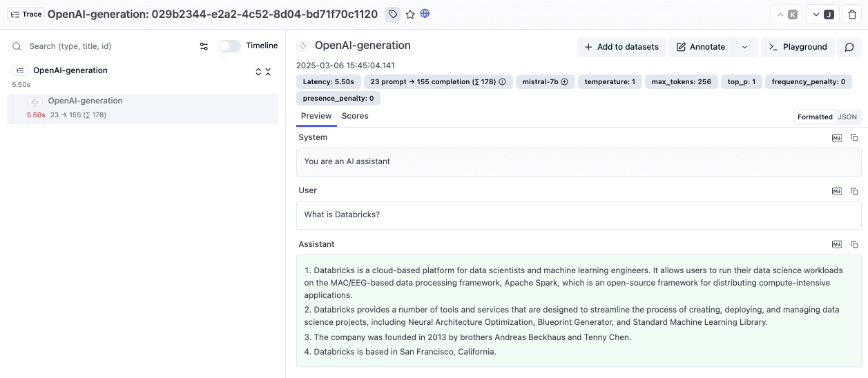Open the Playground button
Image resolution: width=868 pixels, height=378 pixels.
pyautogui.click(x=798, y=47)
